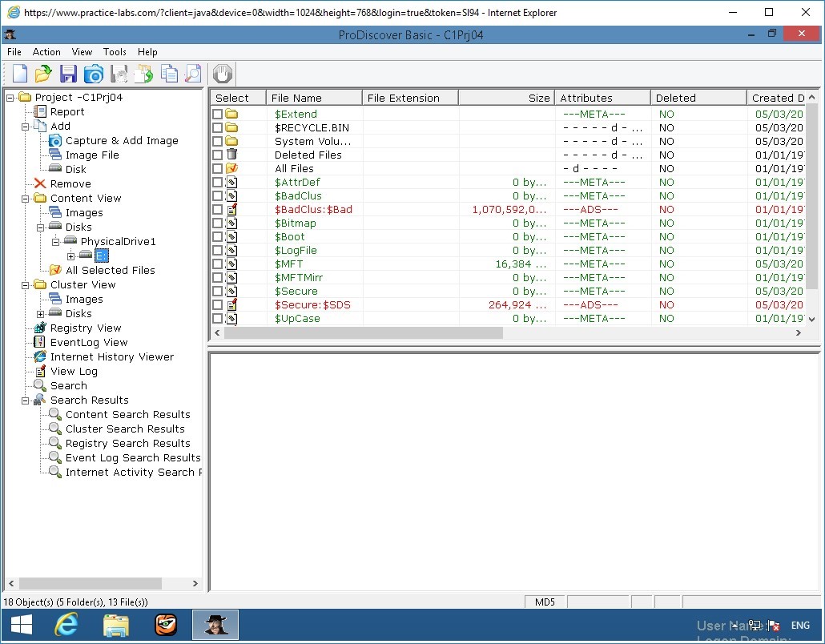The height and width of the screenshot is (644, 825).
Task: Check the $MFT file checkbox
Action: [217, 264]
